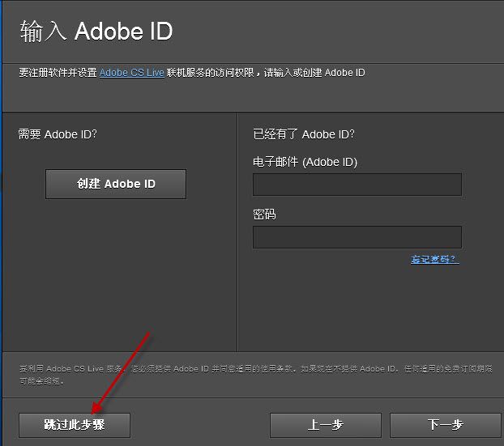
Task: Focus the 密码 password input field
Action: tap(357, 237)
